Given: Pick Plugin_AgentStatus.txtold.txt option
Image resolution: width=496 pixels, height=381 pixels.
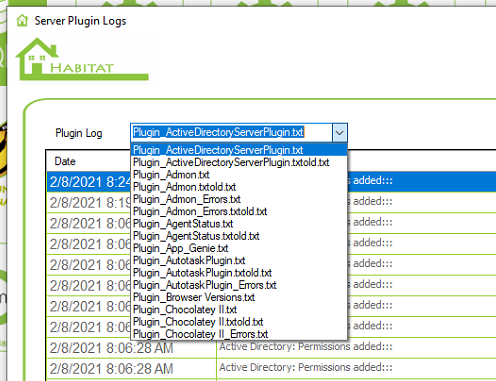Looking at the screenshot, I should click(x=239, y=236).
